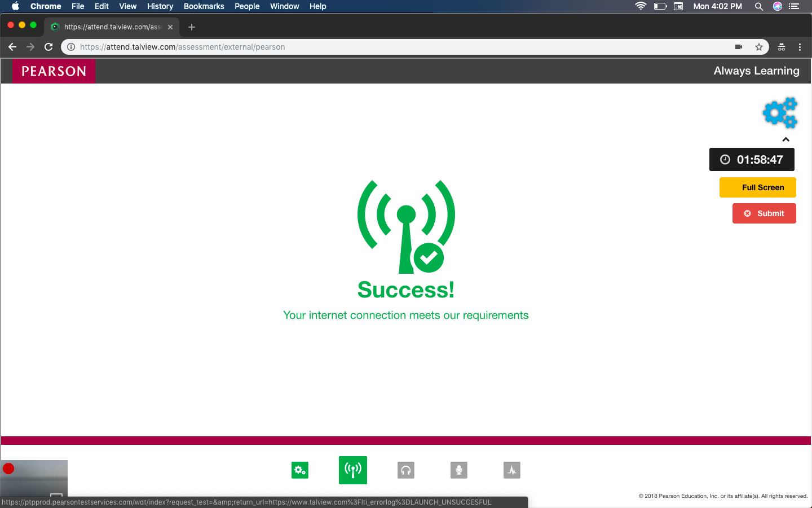Image resolution: width=812 pixels, height=508 pixels.
Task: Open the system check settings step icon
Action: [300, 470]
